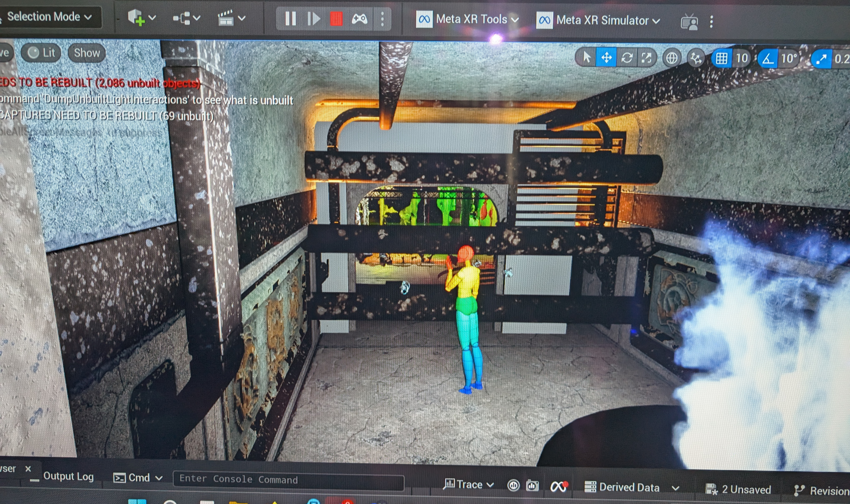Select the translate move tool

coord(606,58)
